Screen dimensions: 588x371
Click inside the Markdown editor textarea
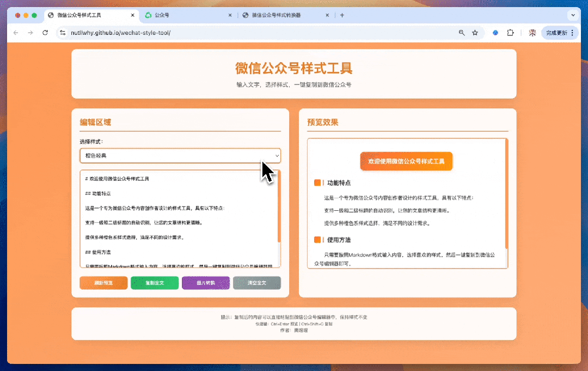(179, 218)
